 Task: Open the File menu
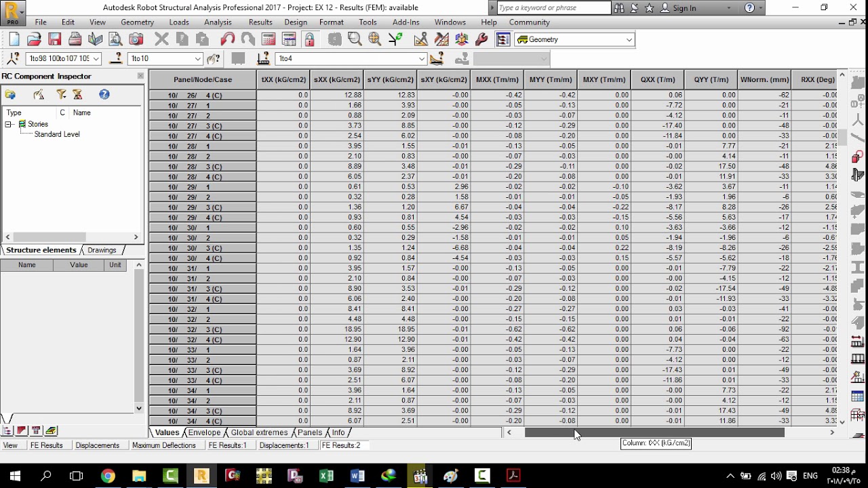click(x=41, y=22)
